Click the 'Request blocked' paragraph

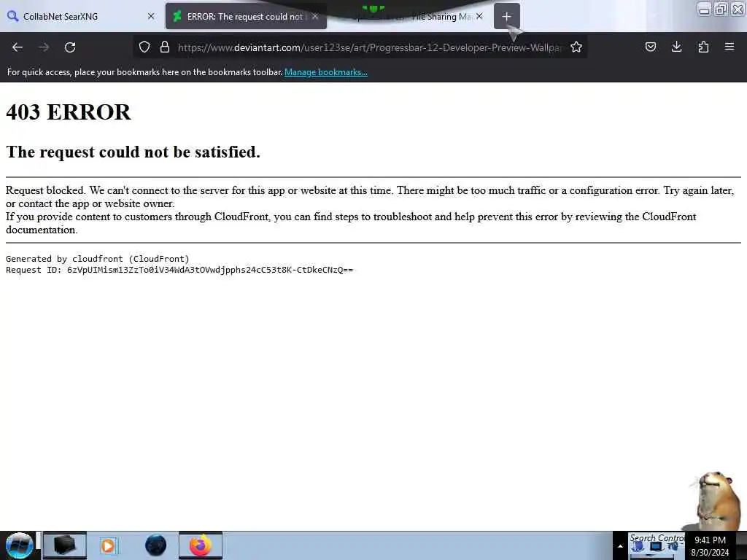(x=370, y=197)
